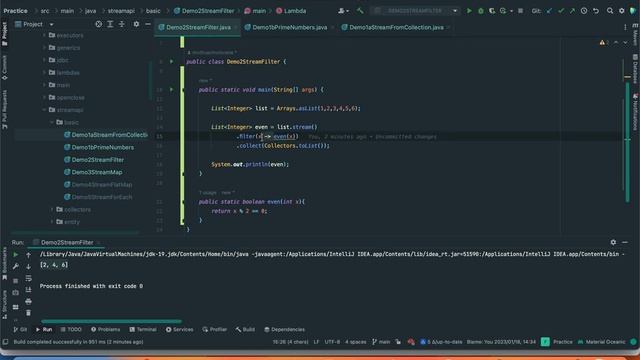
Task: Stop the running process in top toolbar
Action: (520, 11)
